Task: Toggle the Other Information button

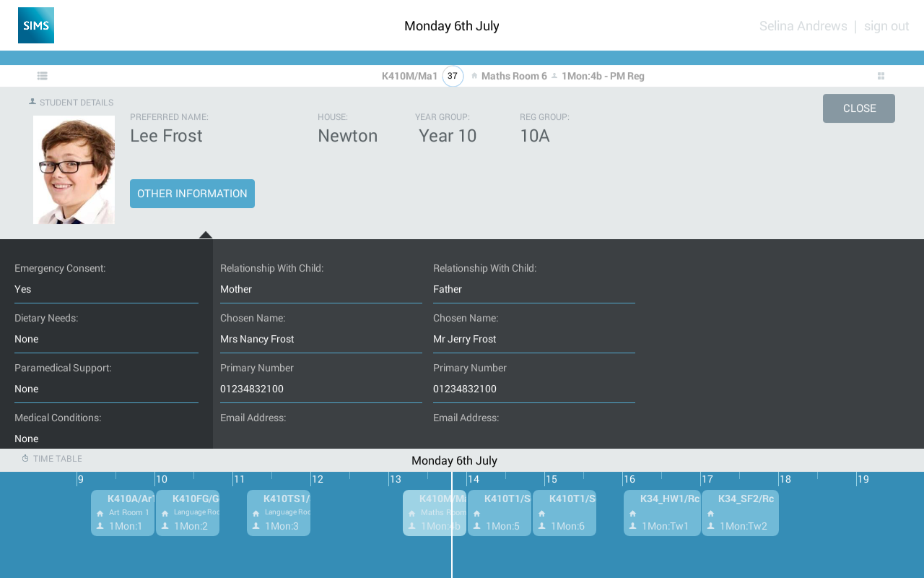Action: coord(192,194)
